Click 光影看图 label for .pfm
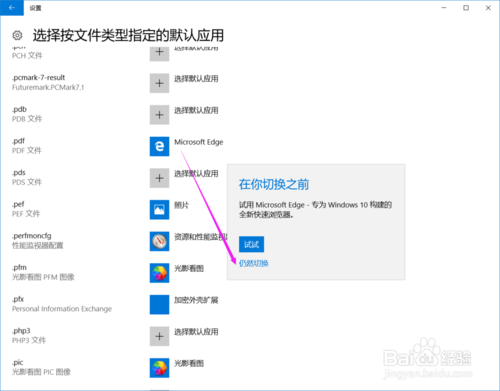This screenshot has height=391, width=500. tap(189, 268)
